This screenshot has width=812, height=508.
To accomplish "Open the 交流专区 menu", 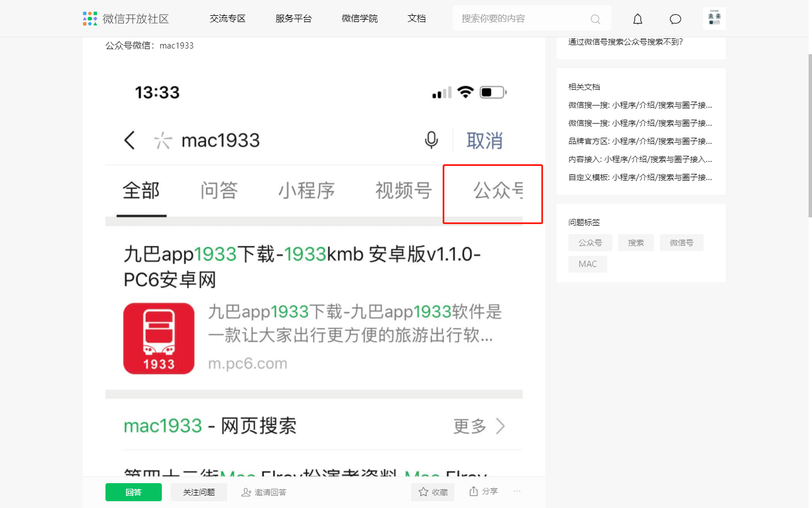I will [228, 19].
